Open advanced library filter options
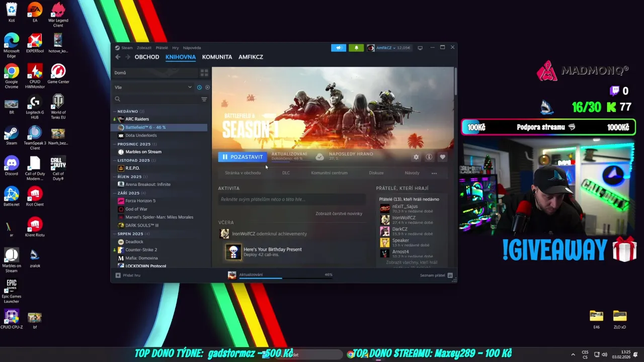The height and width of the screenshot is (362, 644). tap(204, 99)
